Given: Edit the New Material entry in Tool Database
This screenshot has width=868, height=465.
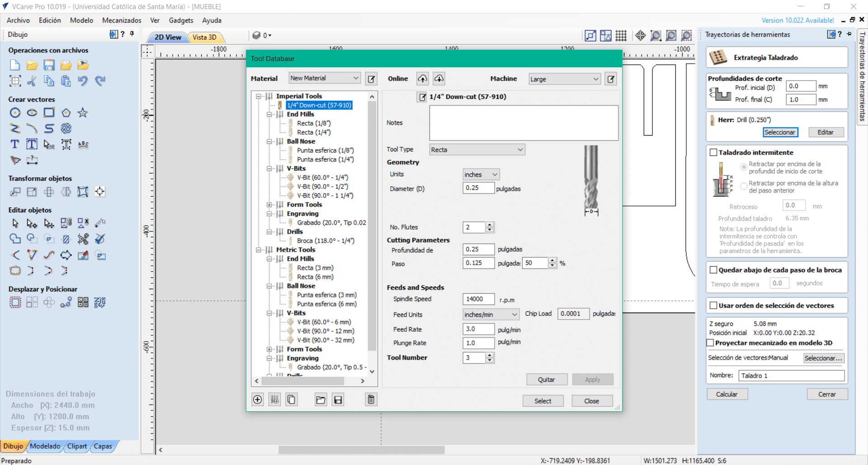Looking at the screenshot, I should tap(371, 79).
